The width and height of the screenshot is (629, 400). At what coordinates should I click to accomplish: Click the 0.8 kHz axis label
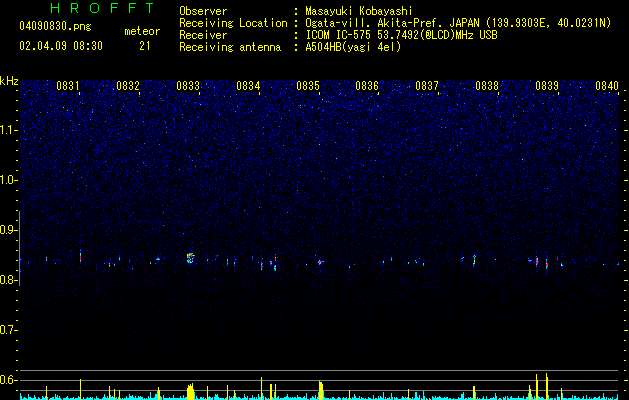pyautogui.click(x=8, y=280)
